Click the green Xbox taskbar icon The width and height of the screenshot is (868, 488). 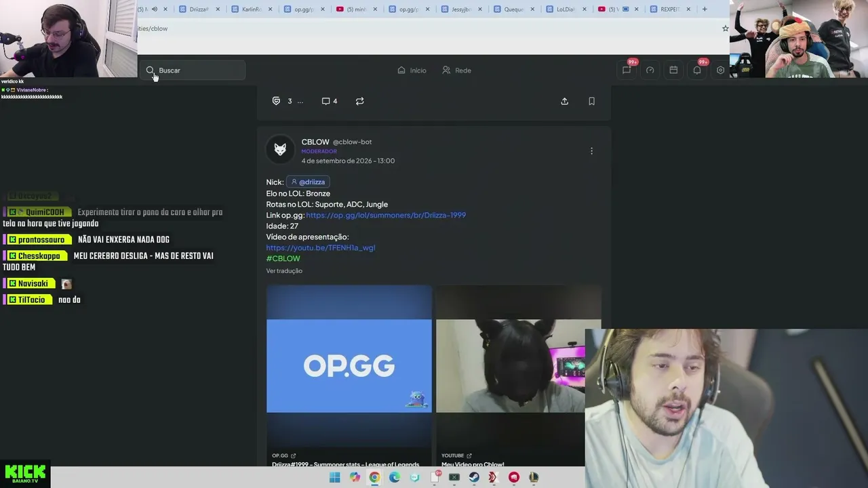click(454, 477)
